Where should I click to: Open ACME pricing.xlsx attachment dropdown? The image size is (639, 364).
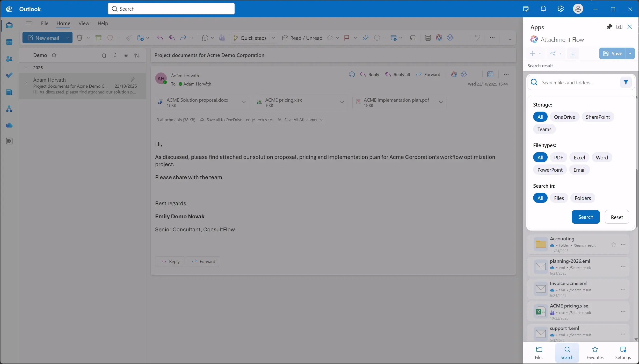(342, 102)
